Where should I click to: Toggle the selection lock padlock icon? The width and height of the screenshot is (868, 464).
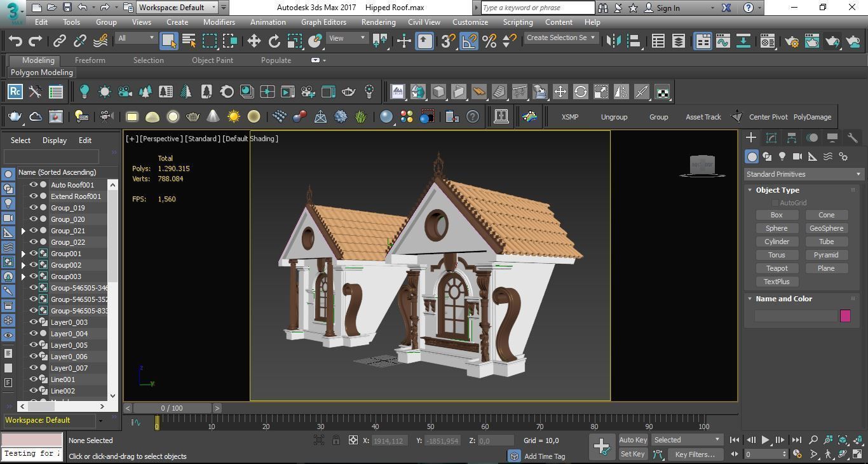point(336,440)
